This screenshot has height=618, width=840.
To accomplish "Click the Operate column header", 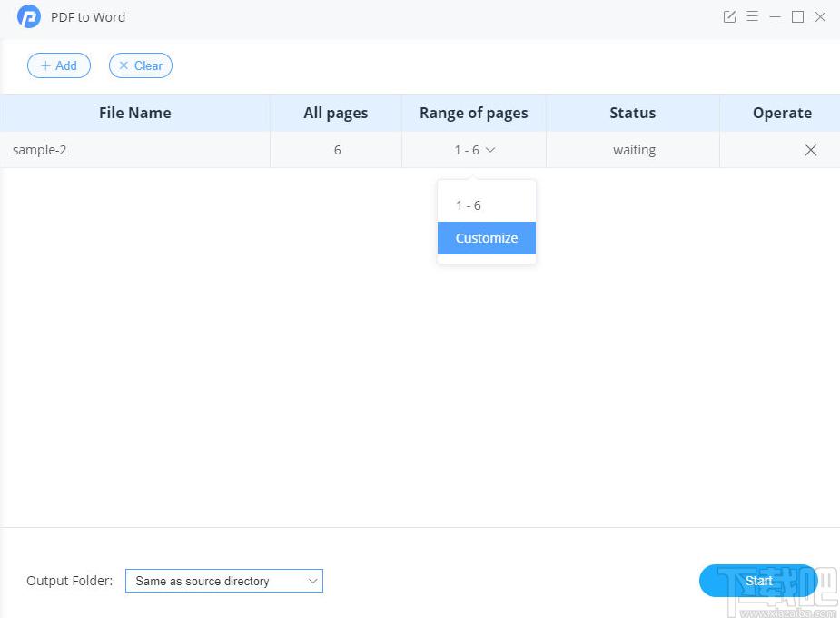I will (x=782, y=113).
